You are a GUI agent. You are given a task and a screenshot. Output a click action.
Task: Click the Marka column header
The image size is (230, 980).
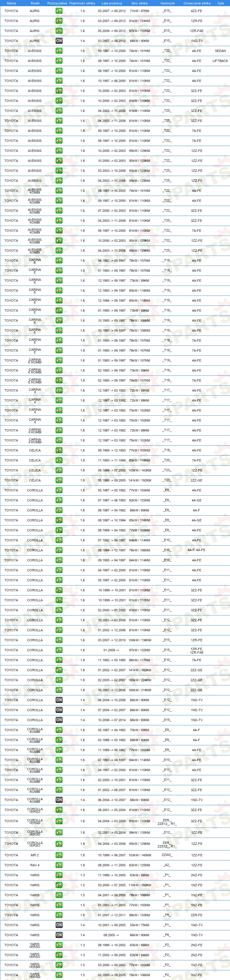pyautogui.click(x=11, y=3)
